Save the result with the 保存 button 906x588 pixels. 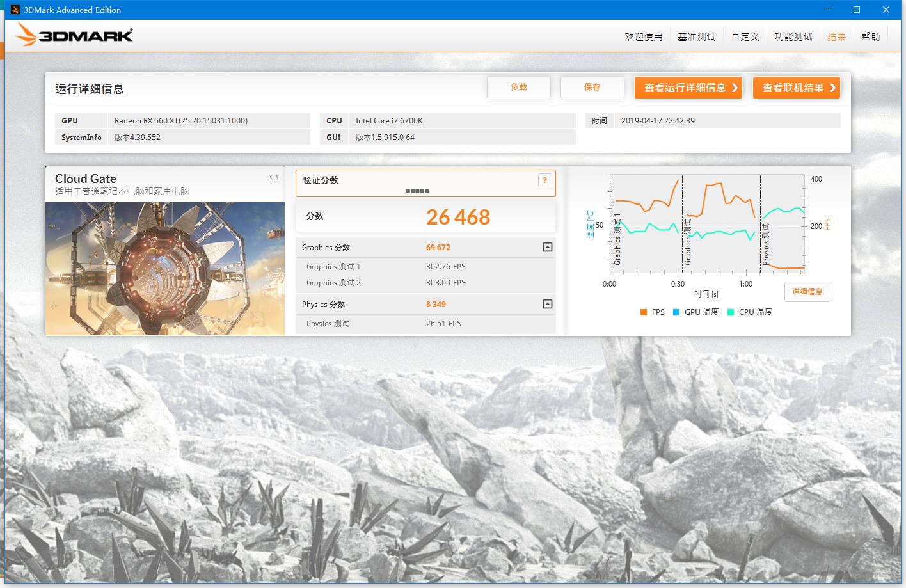[x=592, y=87]
